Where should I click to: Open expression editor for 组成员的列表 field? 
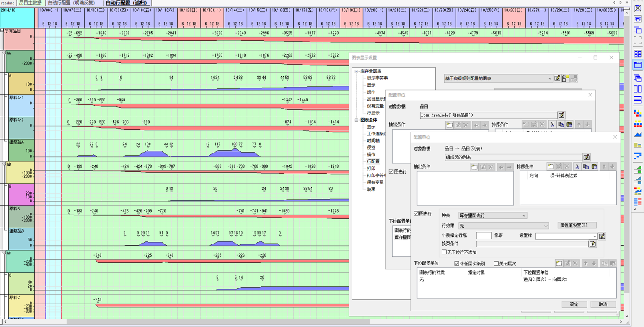(x=586, y=157)
